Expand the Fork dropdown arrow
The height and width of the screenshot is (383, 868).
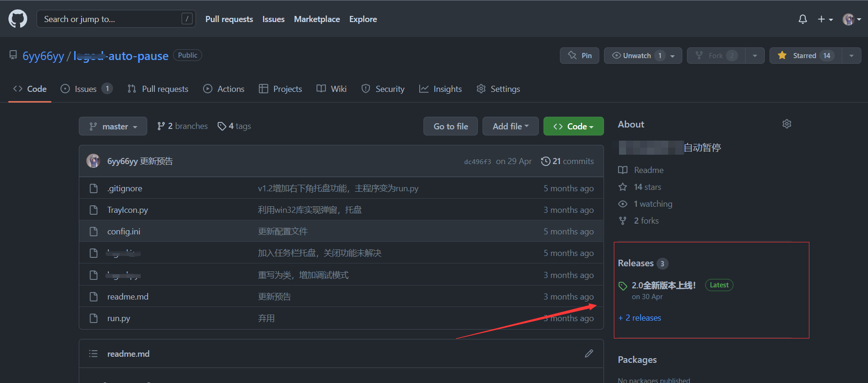tap(755, 55)
